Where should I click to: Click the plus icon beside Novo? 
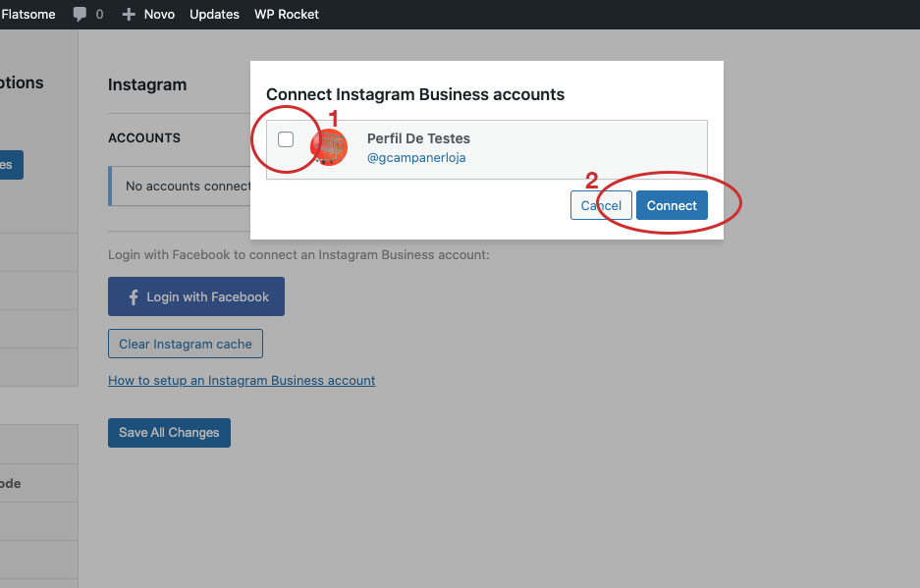[x=129, y=15]
